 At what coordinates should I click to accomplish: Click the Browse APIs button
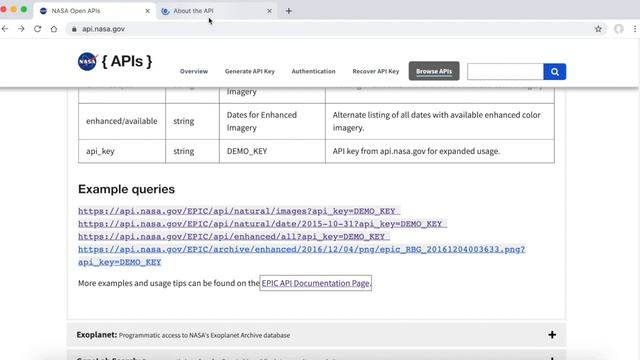(434, 71)
